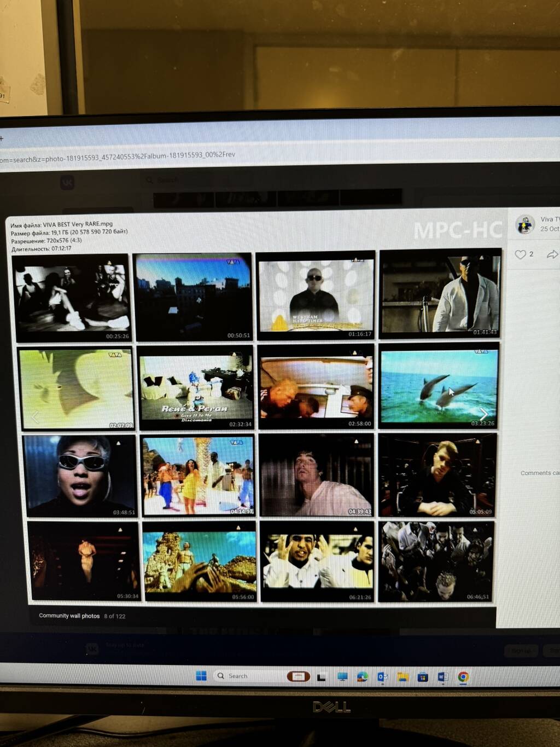This screenshot has width=560, height=747.
Task: Open Task View from the taskbar
Action: point(322,677)
